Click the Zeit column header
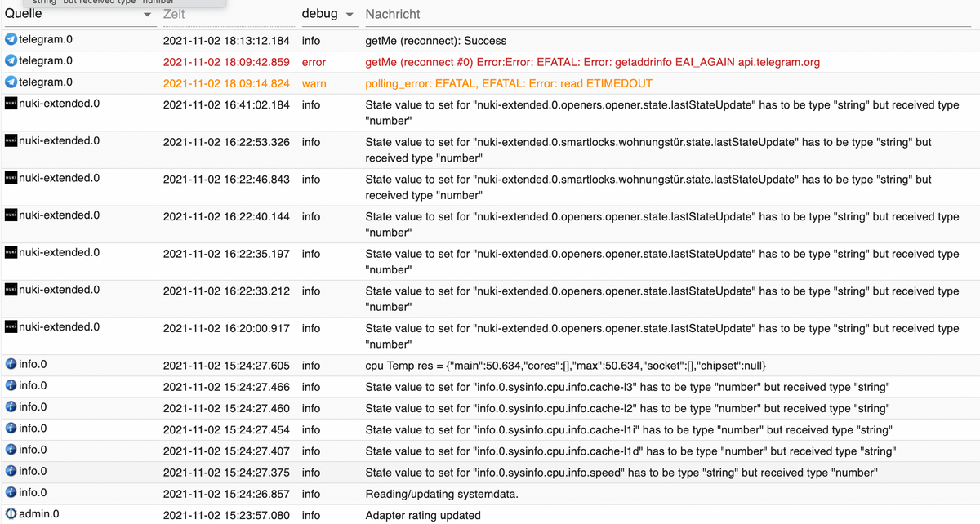Screen dimensions: 980x524 174,14
